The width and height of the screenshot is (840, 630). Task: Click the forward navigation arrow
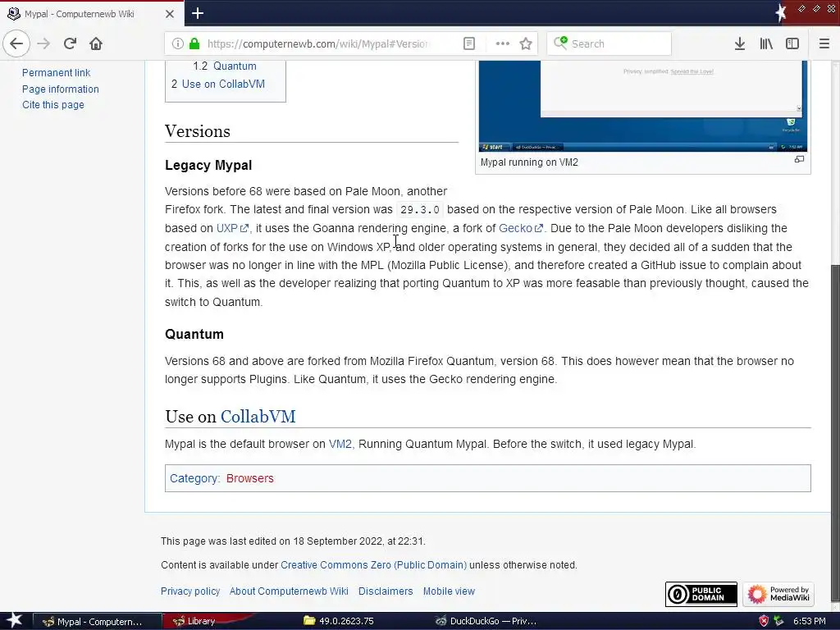(x=43, y=43)
